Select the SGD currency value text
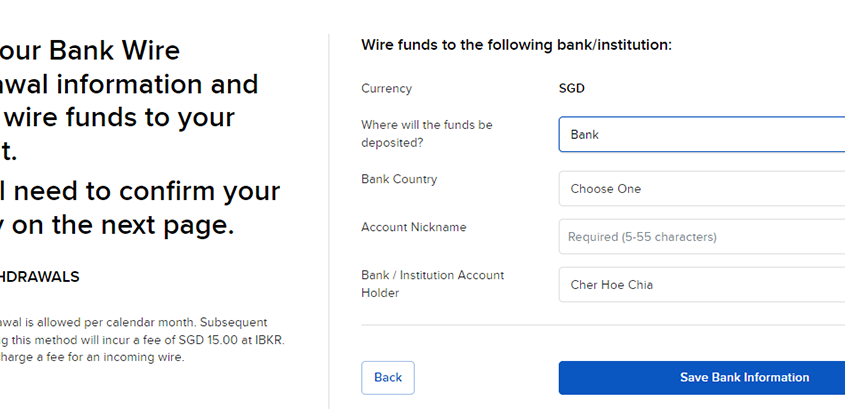 coord(572,88)
